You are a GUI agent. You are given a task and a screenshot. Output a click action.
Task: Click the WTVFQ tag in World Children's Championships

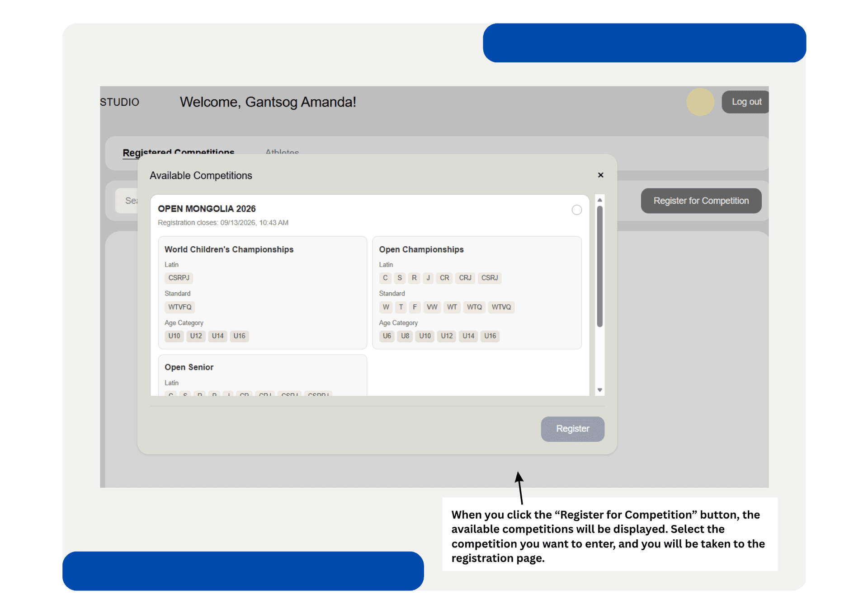coord(180,307)
